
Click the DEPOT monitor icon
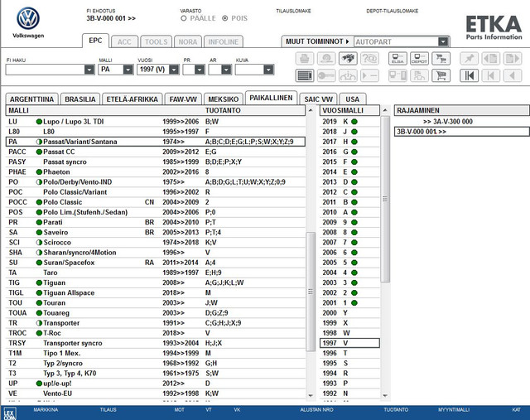tap(419, 59)
